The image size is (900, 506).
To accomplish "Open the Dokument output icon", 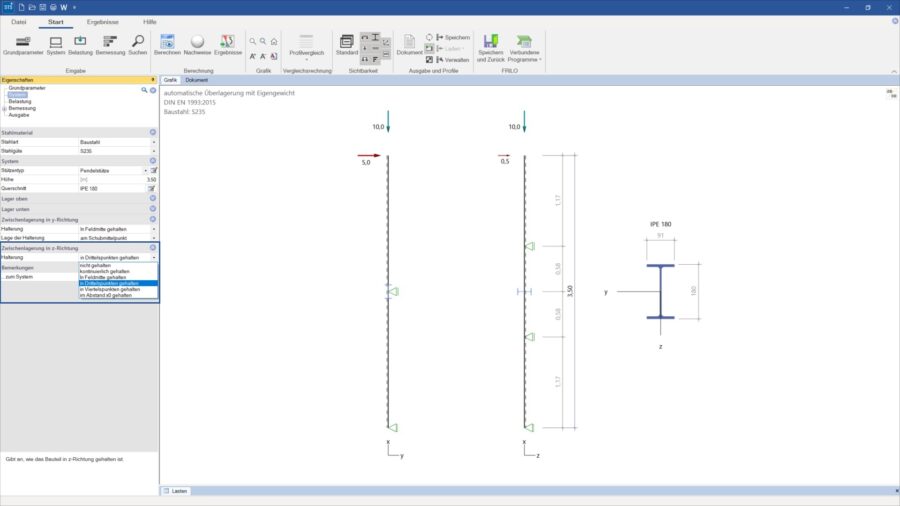I will (x=409, y=45).
